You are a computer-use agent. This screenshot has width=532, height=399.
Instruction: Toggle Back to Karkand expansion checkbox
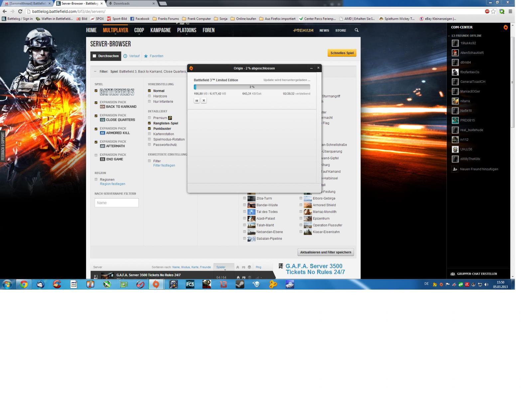[x=96, y=103]
